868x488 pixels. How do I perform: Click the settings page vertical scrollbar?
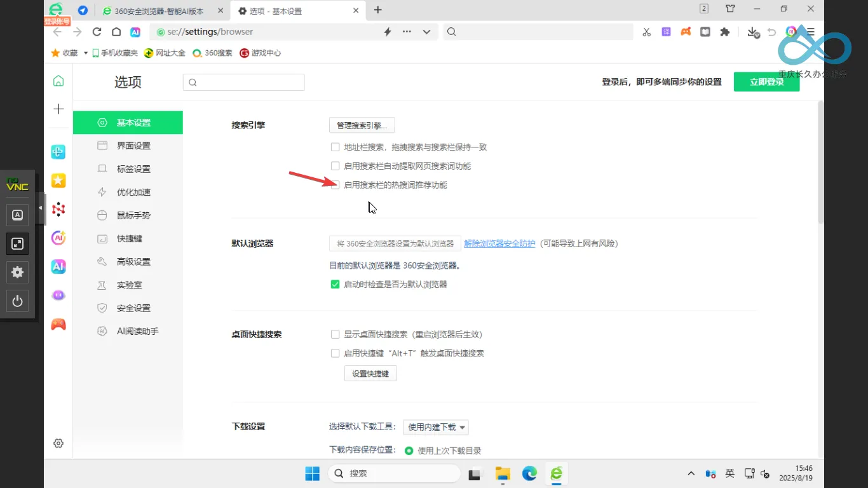(820, 162)
